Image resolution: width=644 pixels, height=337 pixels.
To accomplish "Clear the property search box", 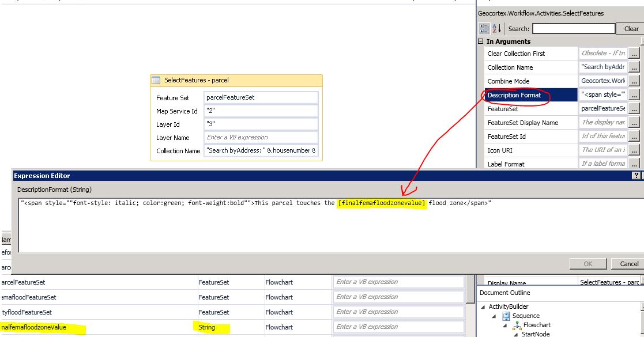I will point(631,29).
